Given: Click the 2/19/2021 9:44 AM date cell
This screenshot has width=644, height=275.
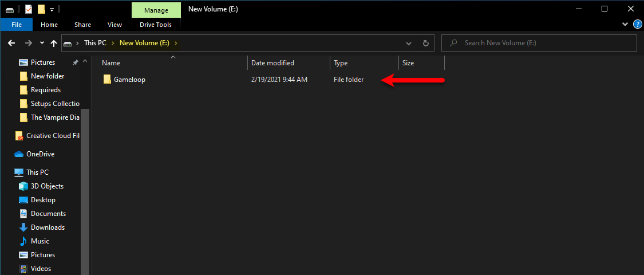Looking at the screenshot, I should (x=279, y=80).
